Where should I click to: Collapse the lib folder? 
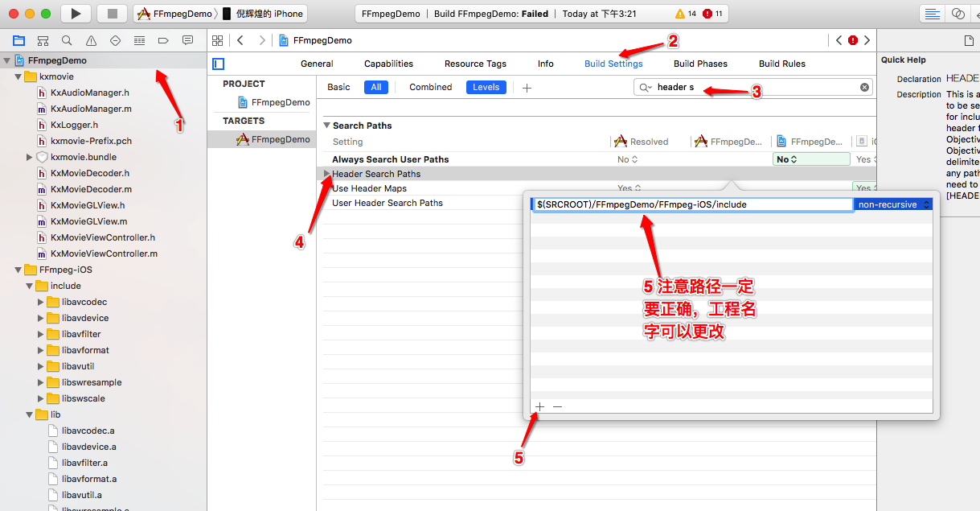pos(29,414)
